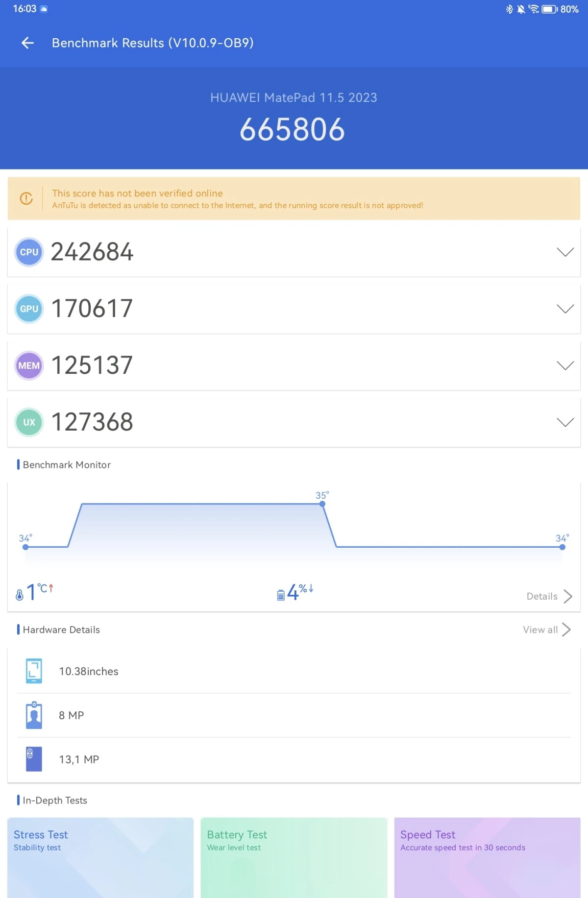Viewport: 588px width, 898px height.
Task: Tap the 80% battery percentage
Action: (569, 9)
